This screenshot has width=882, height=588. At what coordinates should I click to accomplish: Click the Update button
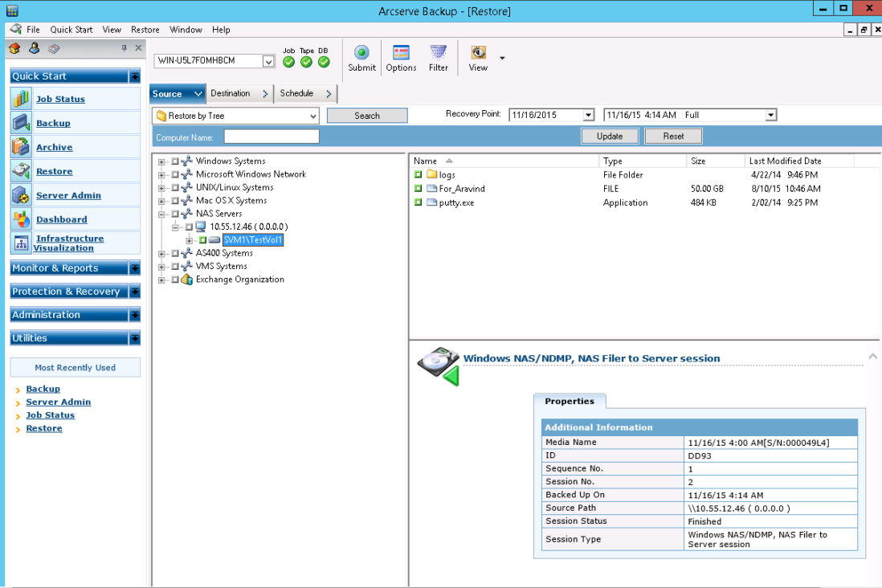pos(610,137)
